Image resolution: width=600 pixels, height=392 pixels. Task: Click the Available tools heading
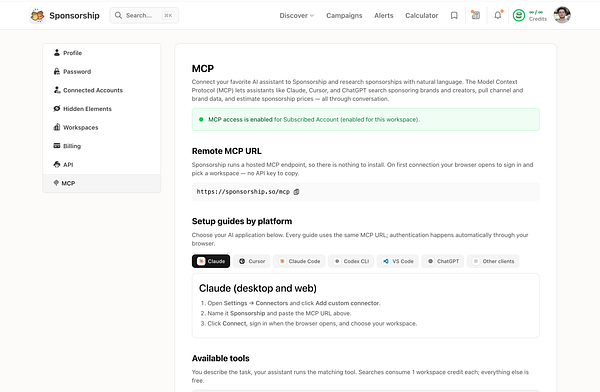(220, 358)
